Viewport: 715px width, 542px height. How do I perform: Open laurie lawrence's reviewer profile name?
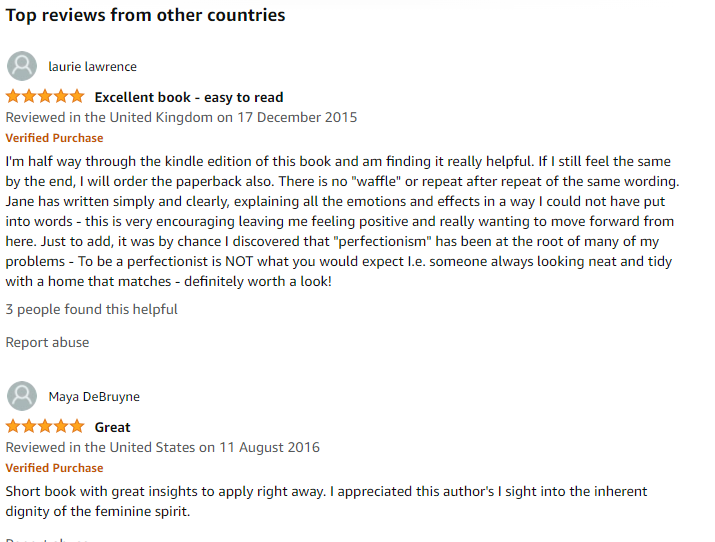click(x=93, y=67)
